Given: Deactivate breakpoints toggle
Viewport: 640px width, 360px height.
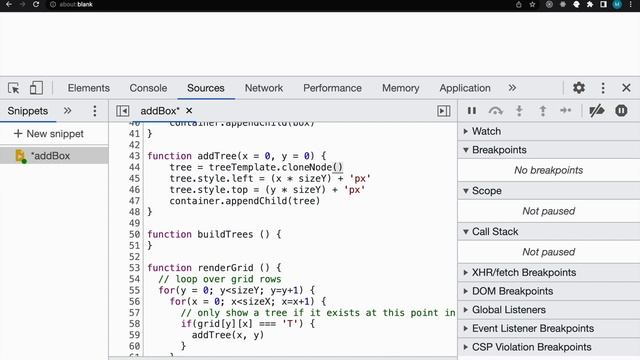Looking at the screenshot, I should click(597, 111).
